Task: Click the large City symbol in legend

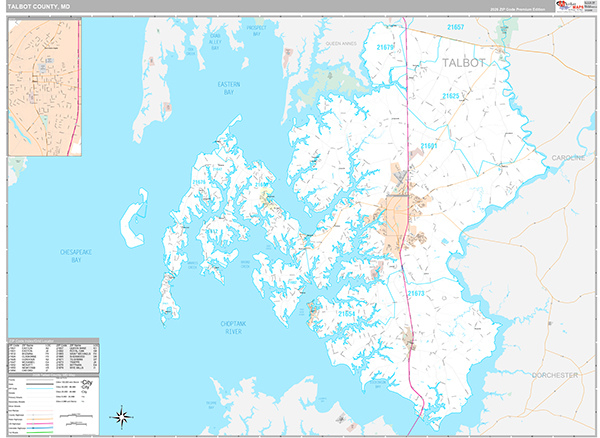Action: [x=88, y=384]
